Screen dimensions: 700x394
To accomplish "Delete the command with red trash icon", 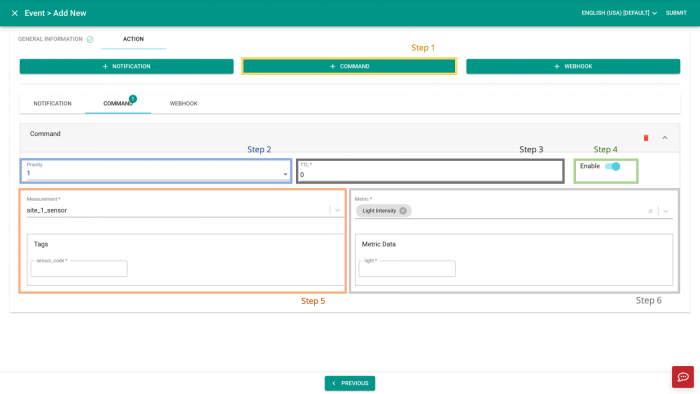I will (646, 138).
